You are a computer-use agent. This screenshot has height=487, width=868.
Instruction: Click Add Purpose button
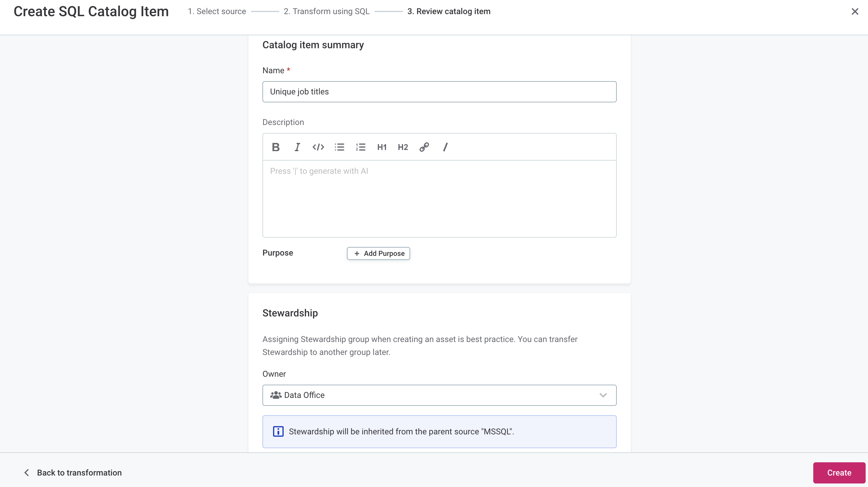coord(378,253)
